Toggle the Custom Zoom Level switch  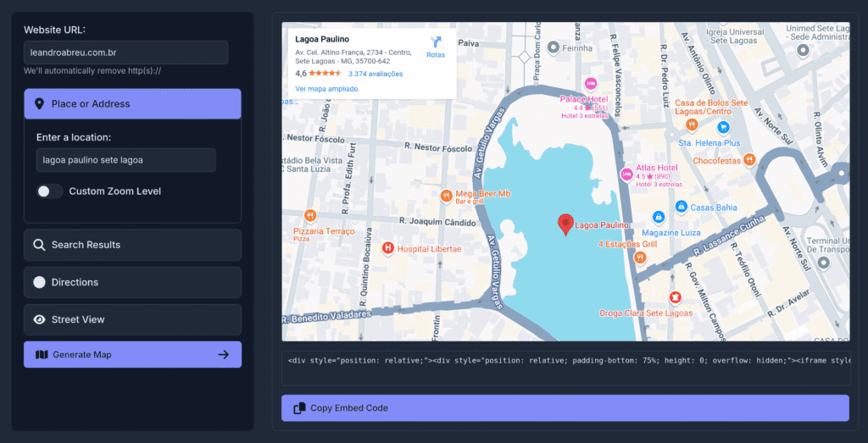pos(50,191)
